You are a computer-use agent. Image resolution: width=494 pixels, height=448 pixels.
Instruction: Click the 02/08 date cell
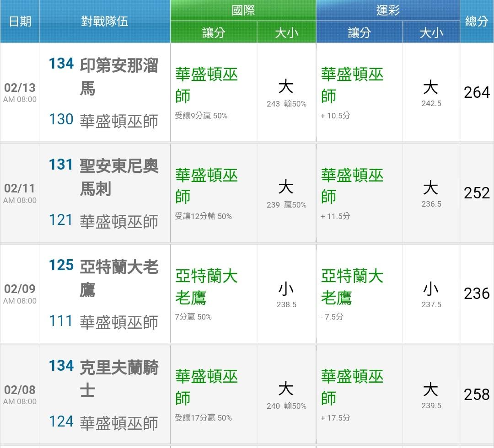point(20,395)
